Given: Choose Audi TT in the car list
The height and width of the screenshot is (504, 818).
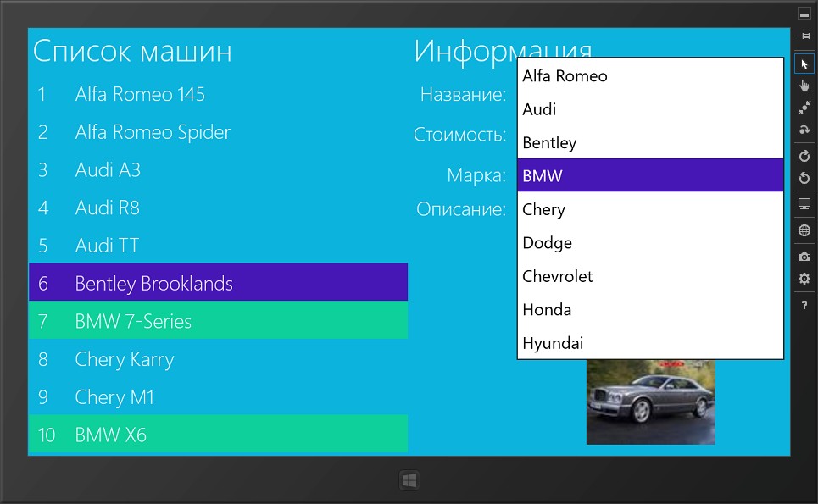Looking at the screenshot, I should [x=218, y=246].
